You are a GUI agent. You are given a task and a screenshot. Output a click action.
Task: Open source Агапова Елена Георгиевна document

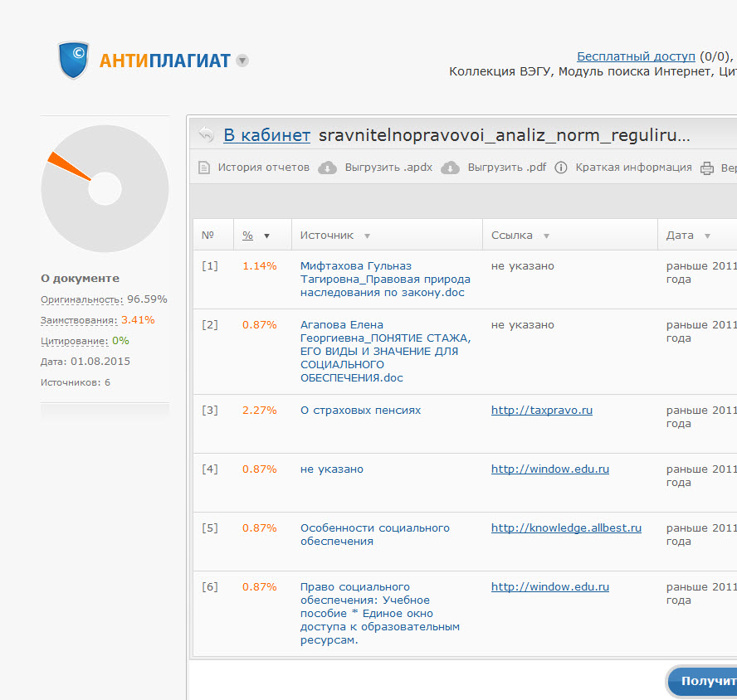click(385, 351)
